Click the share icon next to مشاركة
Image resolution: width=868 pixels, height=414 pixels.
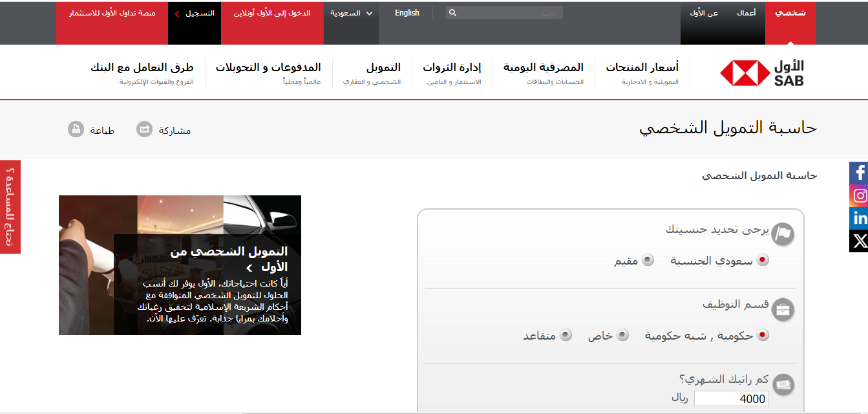pyautogui.click(x=145, y=129)
